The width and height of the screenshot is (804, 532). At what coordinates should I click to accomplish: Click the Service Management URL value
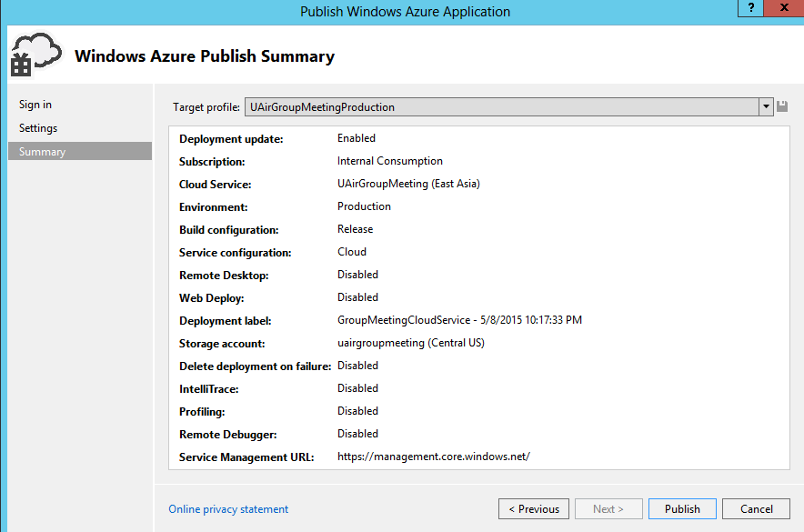click(433, 457)
